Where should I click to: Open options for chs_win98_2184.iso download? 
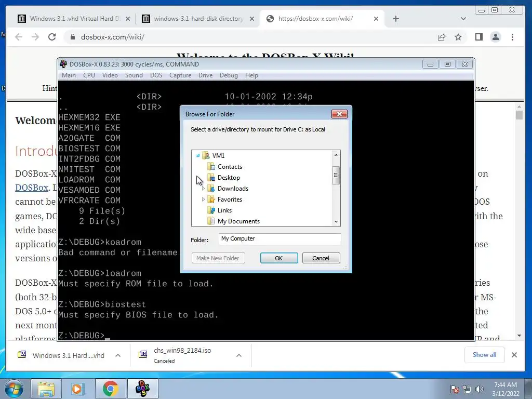pos(239,355)
